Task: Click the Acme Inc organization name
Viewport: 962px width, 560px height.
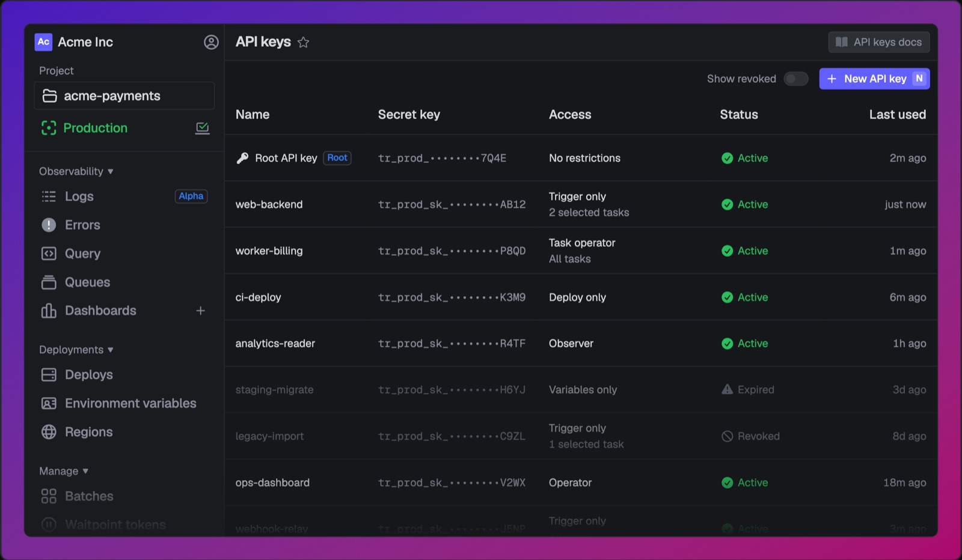Action: point(85,42)
